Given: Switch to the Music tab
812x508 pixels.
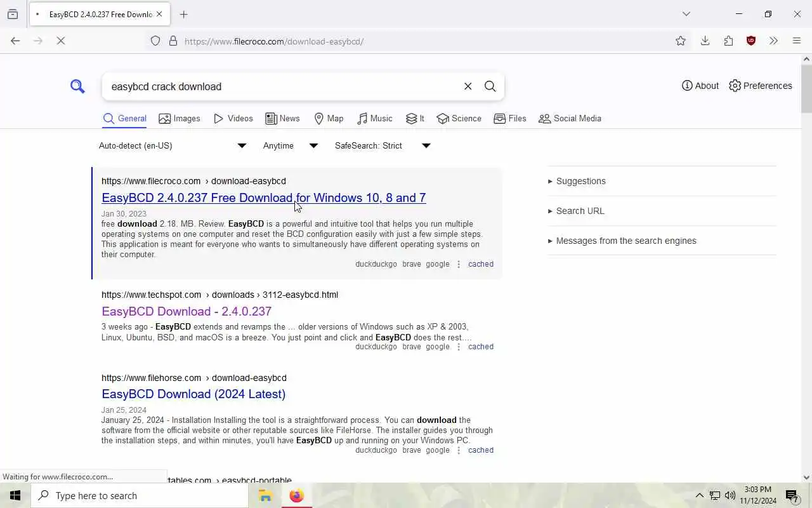Looking at the screenshot, I should point(374,119).
